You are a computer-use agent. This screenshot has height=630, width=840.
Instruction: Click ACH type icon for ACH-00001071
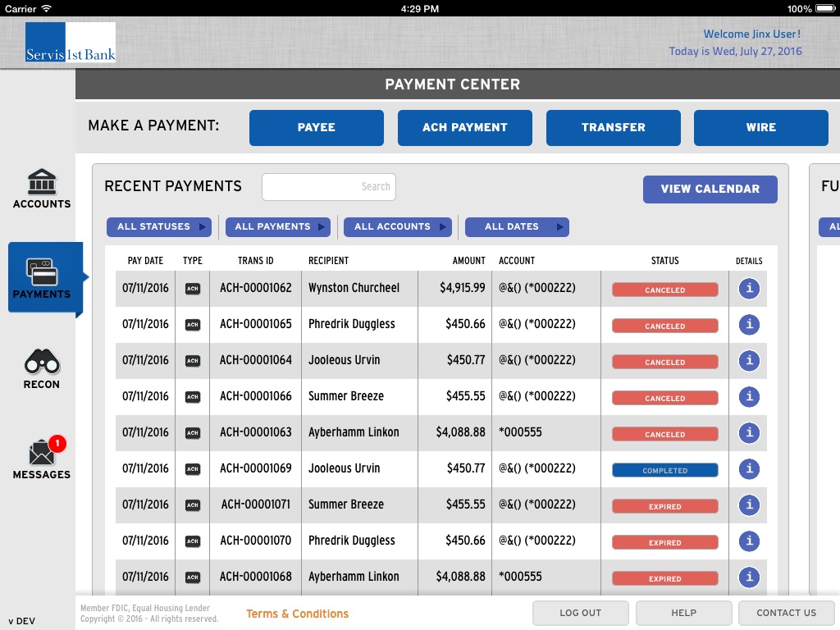(x=192, y=505)
